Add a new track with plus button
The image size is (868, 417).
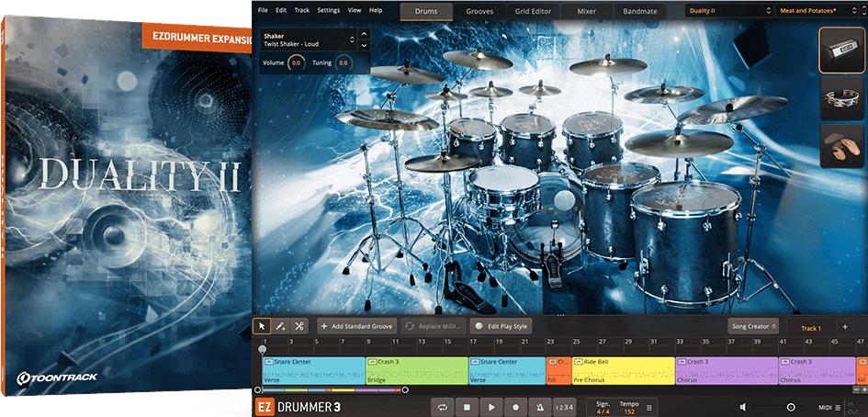pyautogui.click(x=845, y=327)
